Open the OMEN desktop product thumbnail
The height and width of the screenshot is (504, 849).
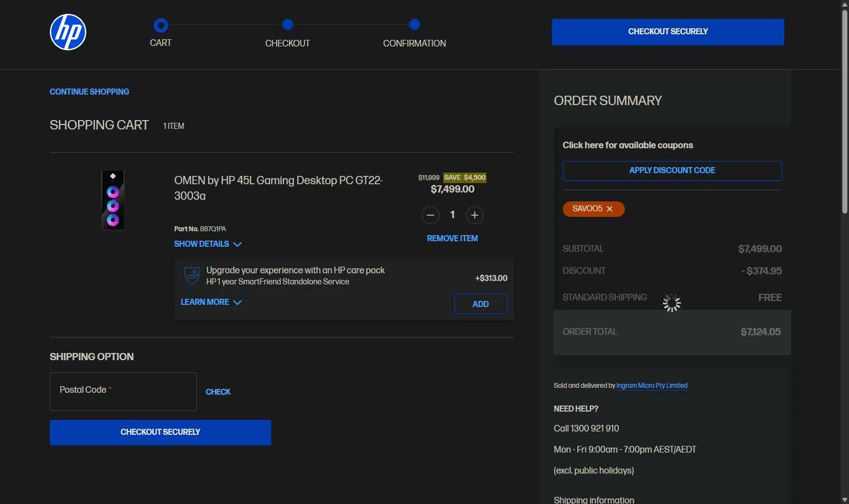(x=113, y=200)
